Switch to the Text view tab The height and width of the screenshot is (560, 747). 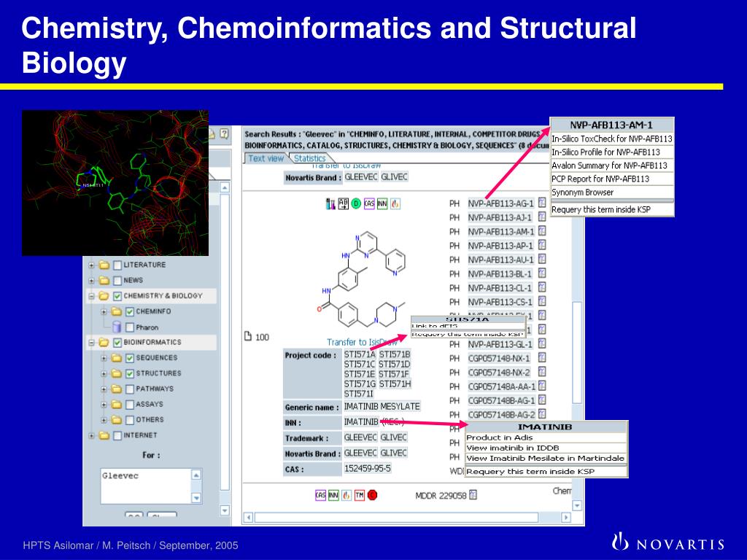click(x=266, y=158)
